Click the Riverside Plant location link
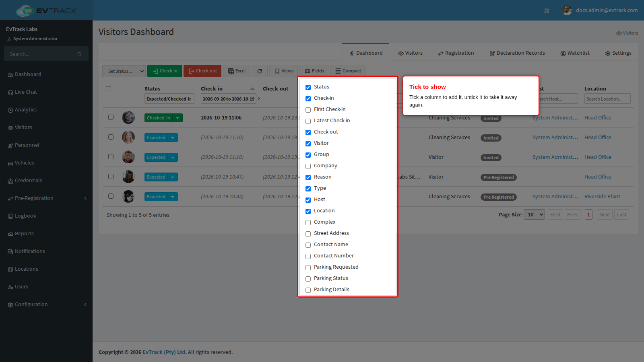644x362 pixels. pyautogui.click(x=602, y=197)
